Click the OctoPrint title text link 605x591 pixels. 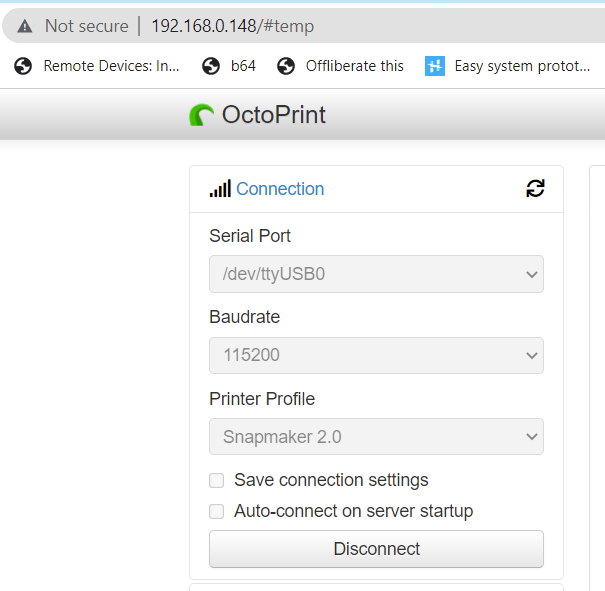tap(274, 115)
